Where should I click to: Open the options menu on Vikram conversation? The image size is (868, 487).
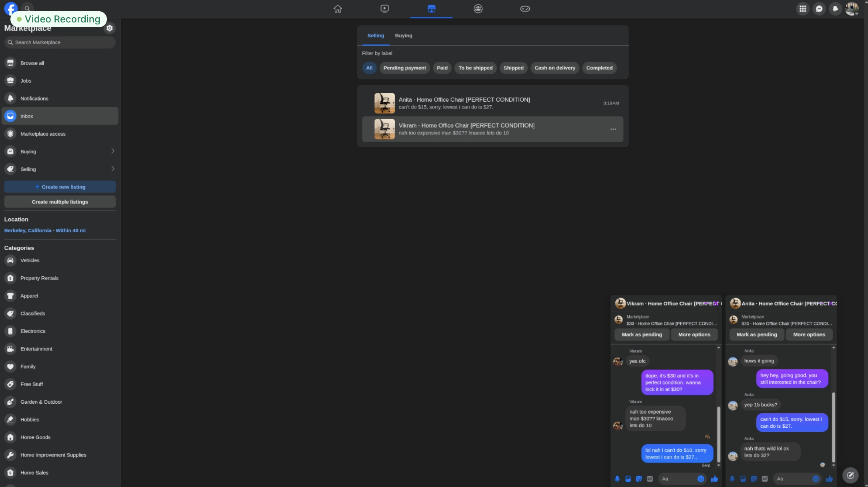[x=613, y=129]
